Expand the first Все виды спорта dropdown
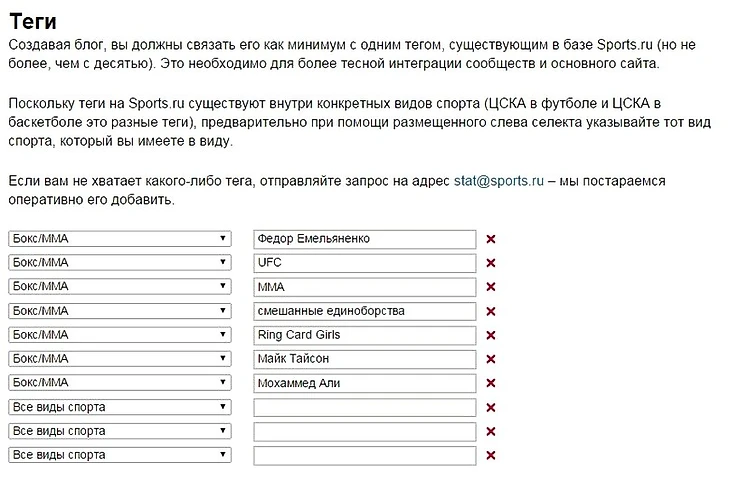730x491 pixels. pyautogui.click(x=119, y=407)
